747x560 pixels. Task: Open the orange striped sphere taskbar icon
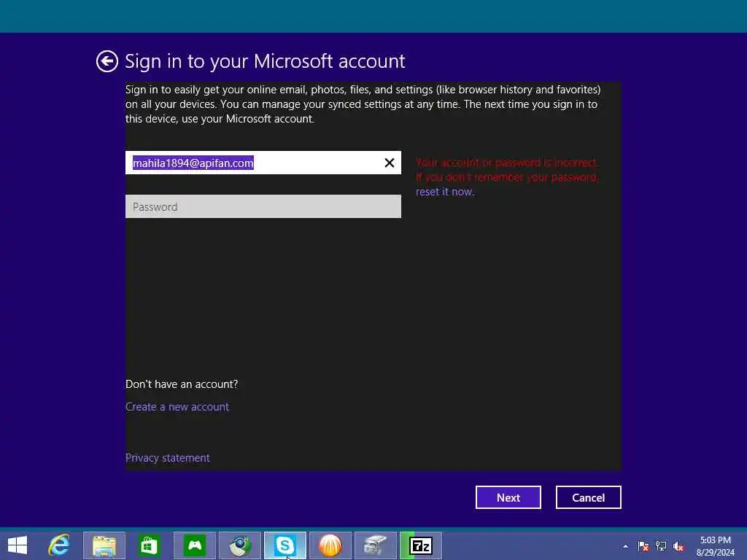(x=330, y=545)
